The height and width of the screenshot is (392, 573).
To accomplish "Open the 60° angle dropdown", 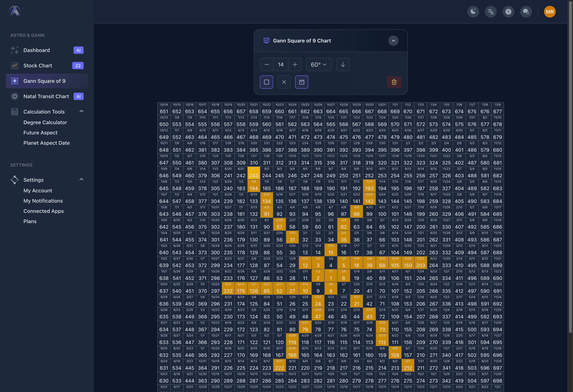I will [319, 64].
